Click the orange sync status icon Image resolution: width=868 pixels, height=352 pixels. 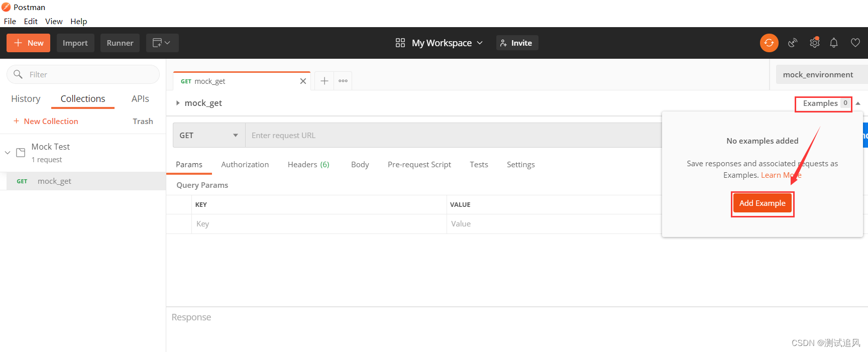(769, 43)
